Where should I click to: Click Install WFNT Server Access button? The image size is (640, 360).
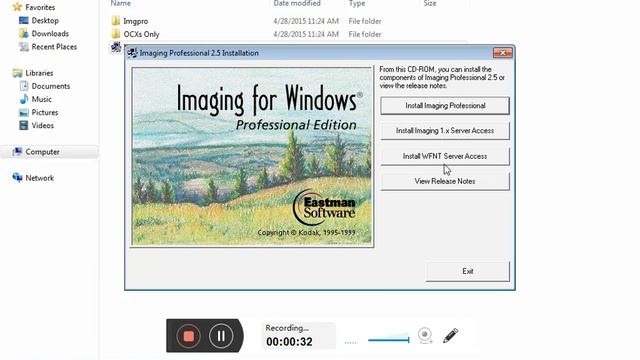coord(445,156)
